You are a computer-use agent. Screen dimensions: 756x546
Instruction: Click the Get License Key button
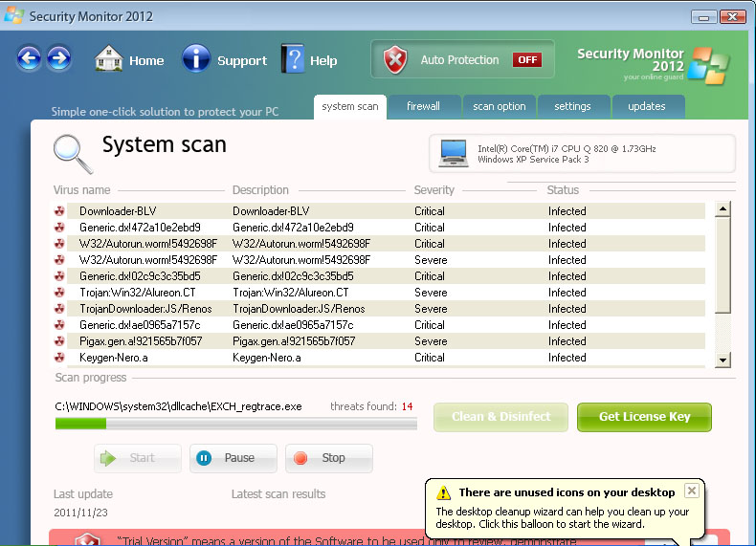click(x=644, y=417)
